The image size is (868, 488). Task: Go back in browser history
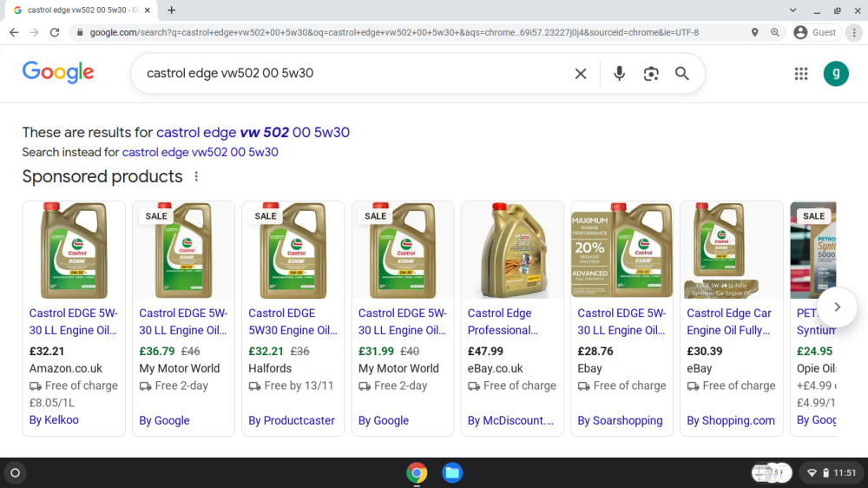pos(14,33)
